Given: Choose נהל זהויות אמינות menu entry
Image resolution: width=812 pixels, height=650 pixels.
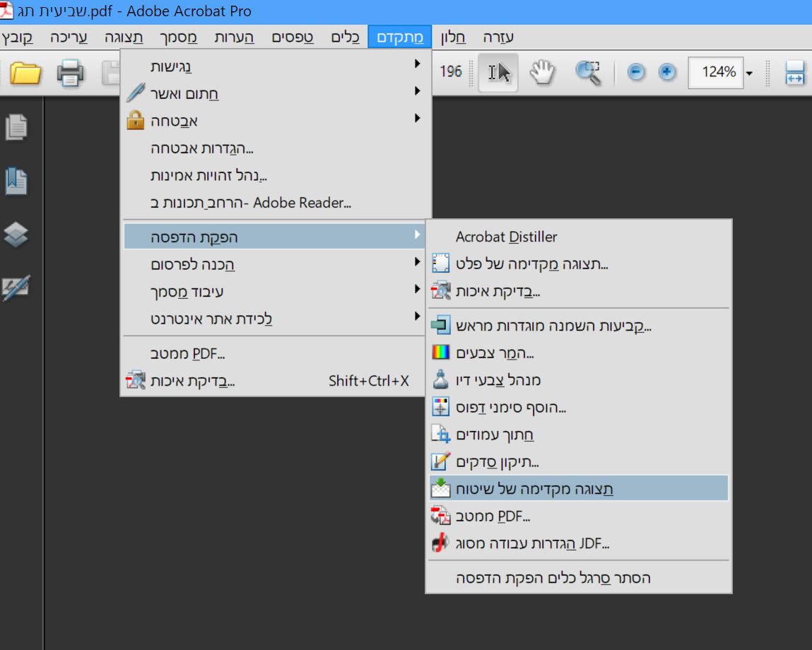Looking at the screenshot, I should [274, 176].
